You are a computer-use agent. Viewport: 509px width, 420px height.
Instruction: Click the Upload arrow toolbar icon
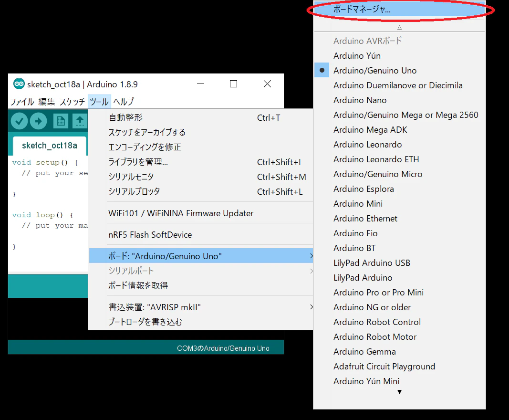(39, 121)
